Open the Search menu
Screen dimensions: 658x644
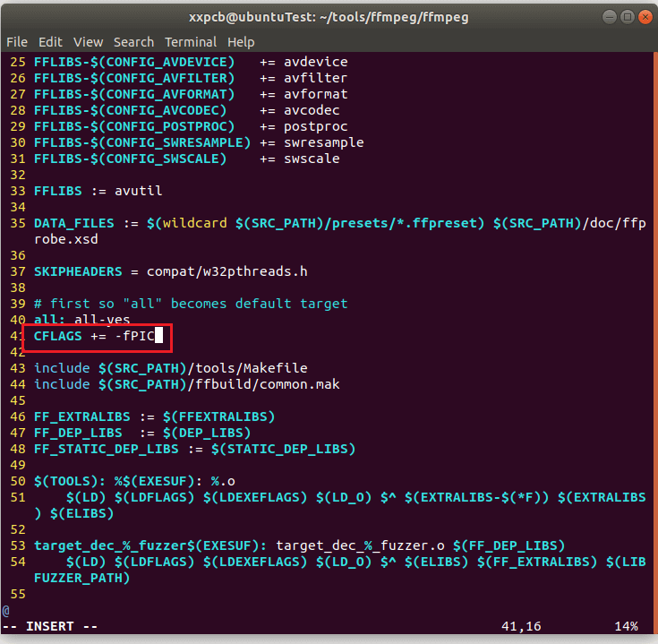[134, 42]
